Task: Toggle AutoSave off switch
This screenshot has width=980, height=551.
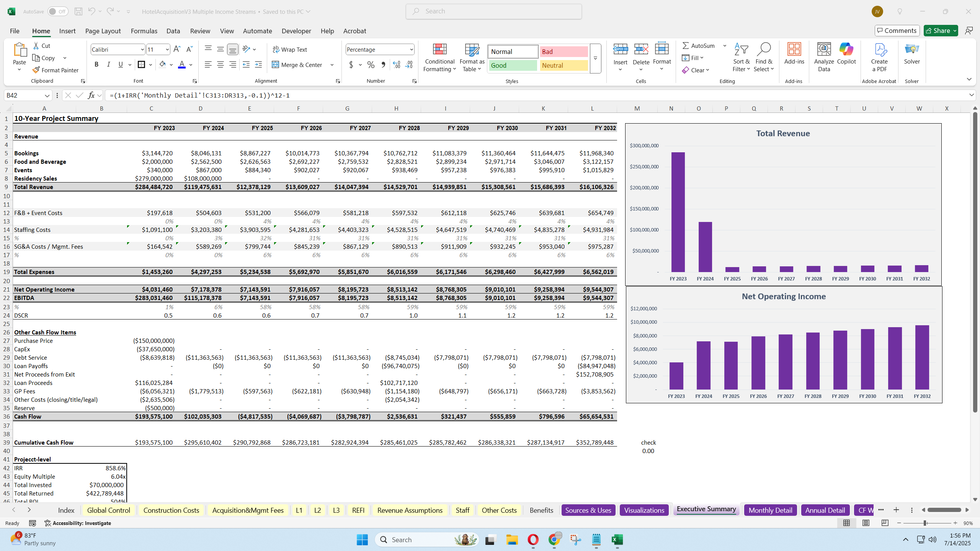Action: click(57, 11)
